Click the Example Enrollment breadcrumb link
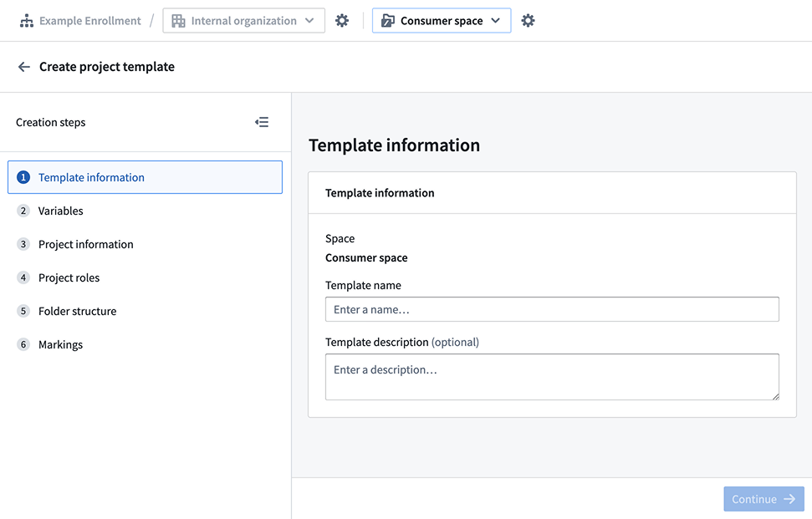 [90, 21]
